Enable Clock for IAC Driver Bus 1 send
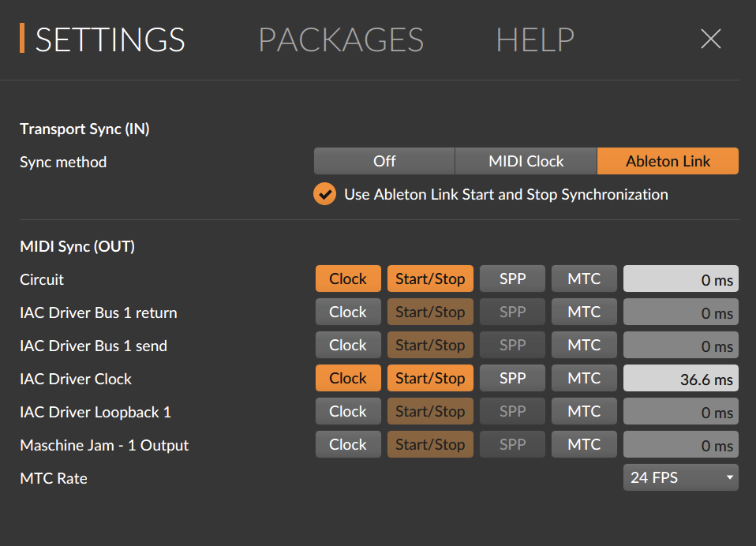 [x=348, y=345]
